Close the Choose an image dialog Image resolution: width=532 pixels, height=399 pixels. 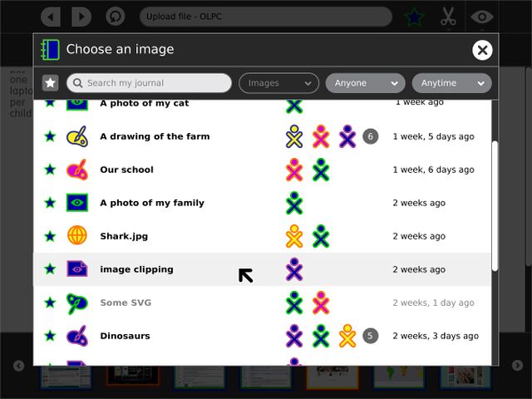tap(482, 50)
